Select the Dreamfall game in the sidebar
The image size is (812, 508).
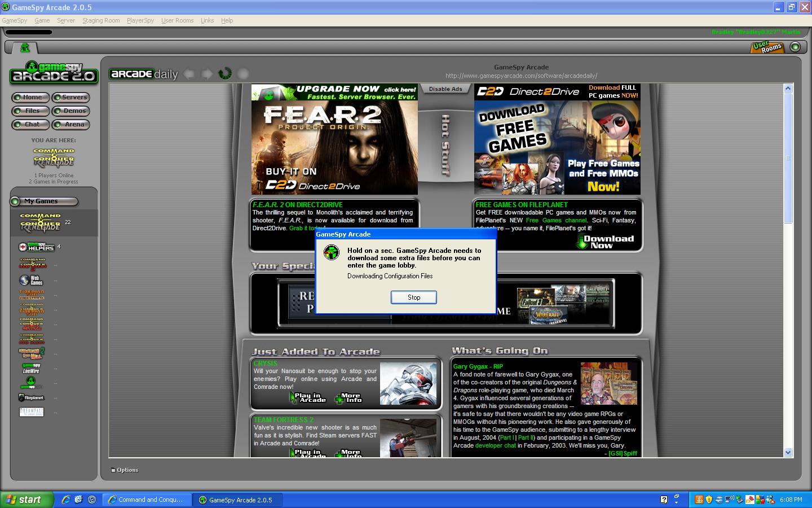click(x=31, y=411)
